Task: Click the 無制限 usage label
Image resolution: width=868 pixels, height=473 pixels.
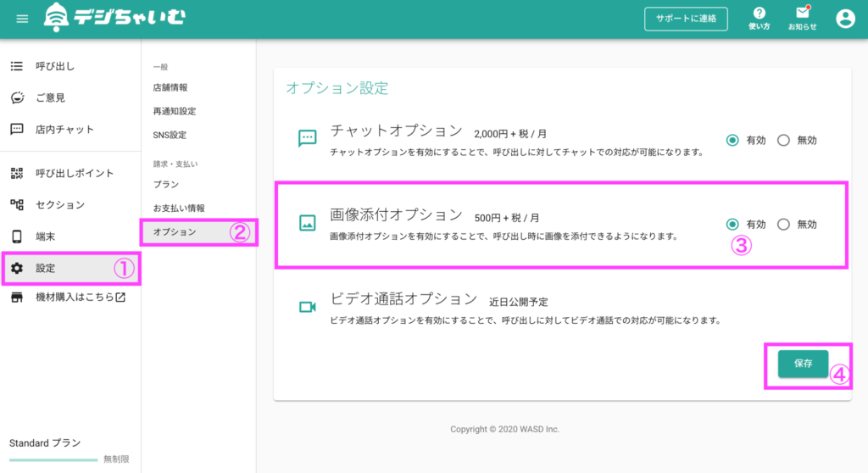Action: click(116, 459)
